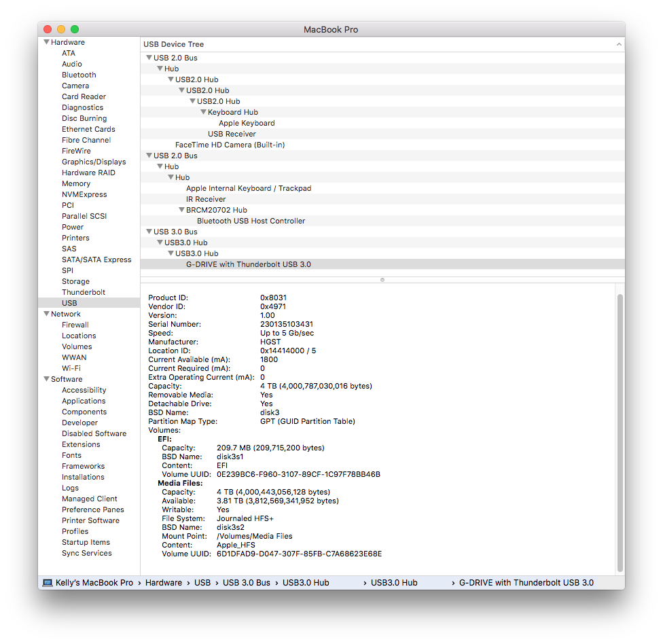The height and width of the screenshot is (644, 663).
Task: Click the split pane divider handle dot
Action: pyautogui.click(x=382, y=280)
